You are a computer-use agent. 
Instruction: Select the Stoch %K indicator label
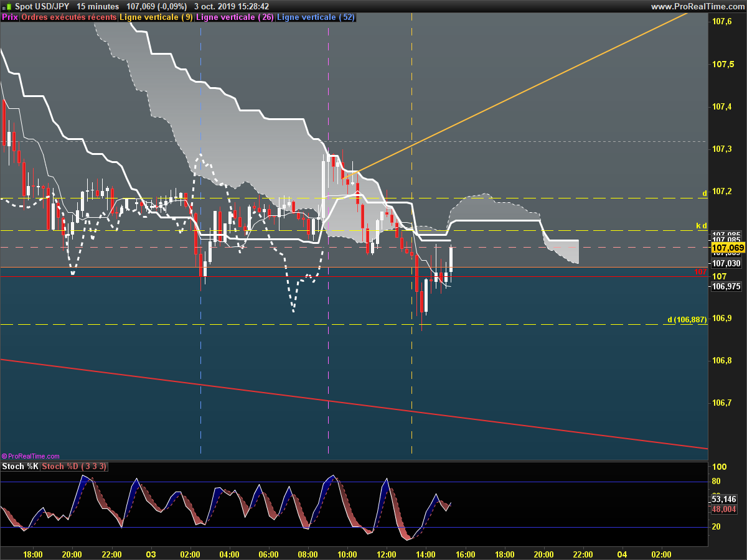coord(21,467)
